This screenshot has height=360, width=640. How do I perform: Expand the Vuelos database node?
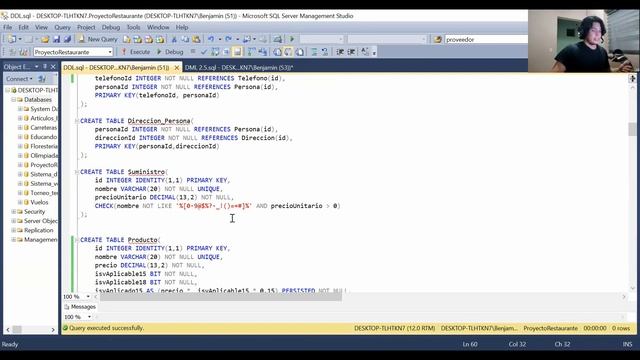20,202
